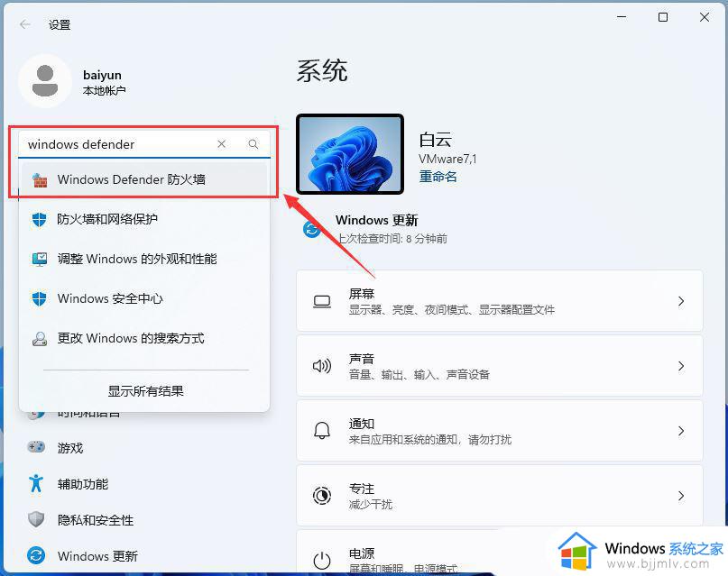Click the power icon on the 电源 card
Viewport: 728px width, 576px height.
pyautogui.click(x=322, y=561)
